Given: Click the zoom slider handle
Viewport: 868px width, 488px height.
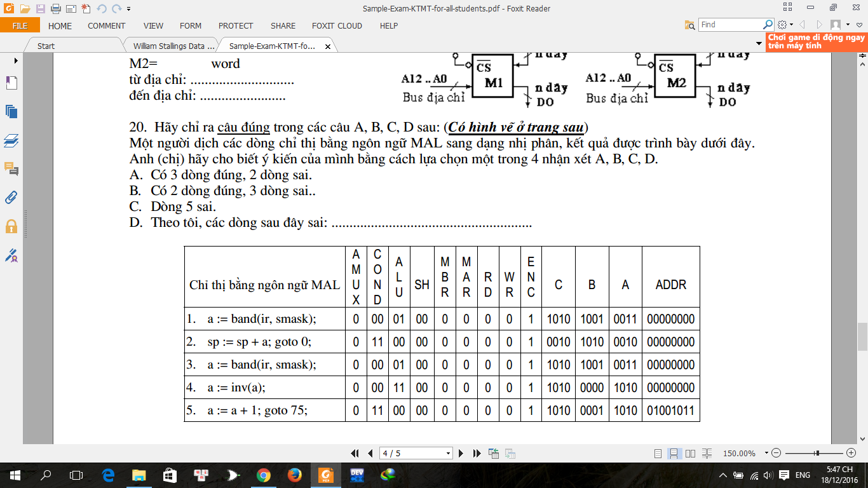Looking at the screenshot, I should 817,453.
